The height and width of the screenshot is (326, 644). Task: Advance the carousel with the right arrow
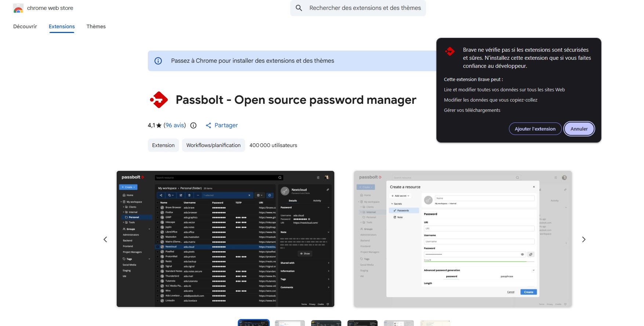[584, 239]
